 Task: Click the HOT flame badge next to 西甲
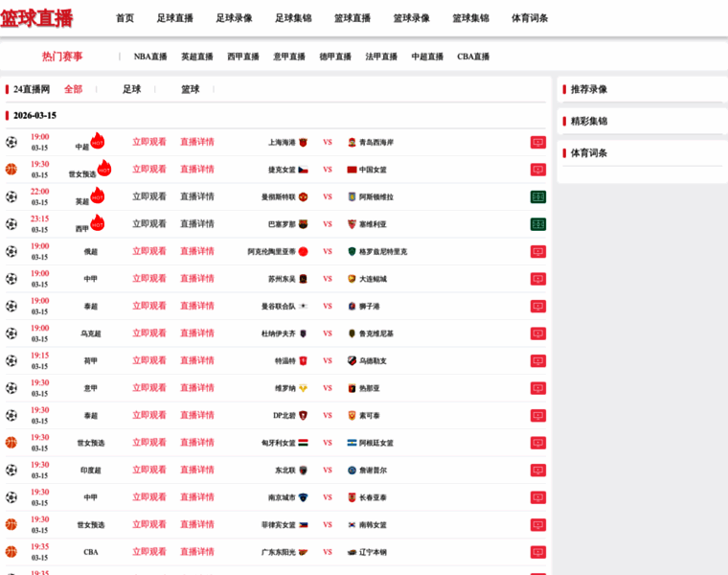(98, 222)
